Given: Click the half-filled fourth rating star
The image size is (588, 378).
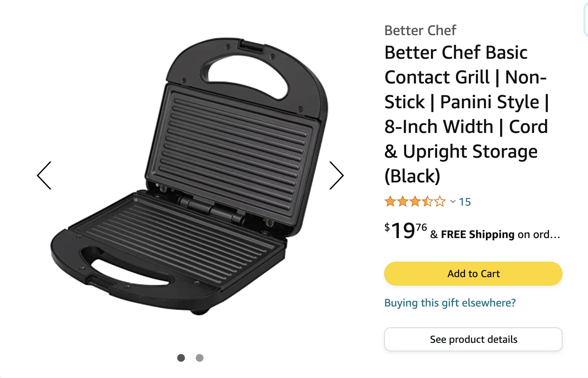Looking at the screenshot, I should click(x=427, y=201).
